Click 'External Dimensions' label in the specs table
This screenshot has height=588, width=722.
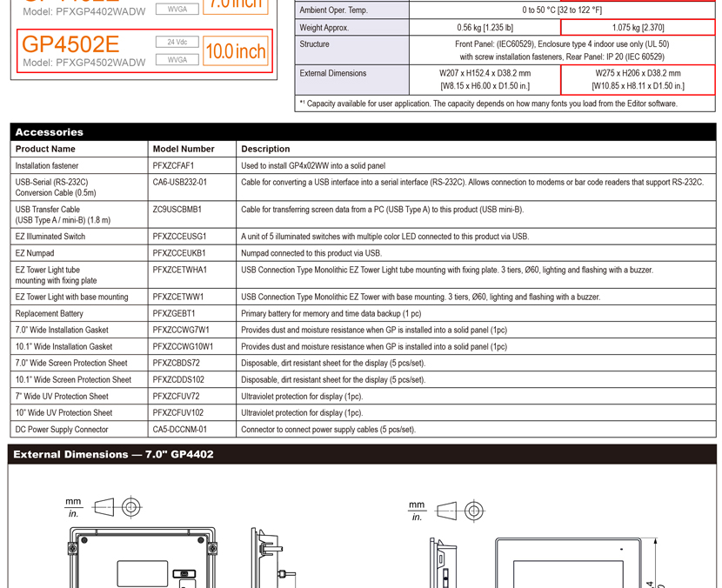coord(333,73)
